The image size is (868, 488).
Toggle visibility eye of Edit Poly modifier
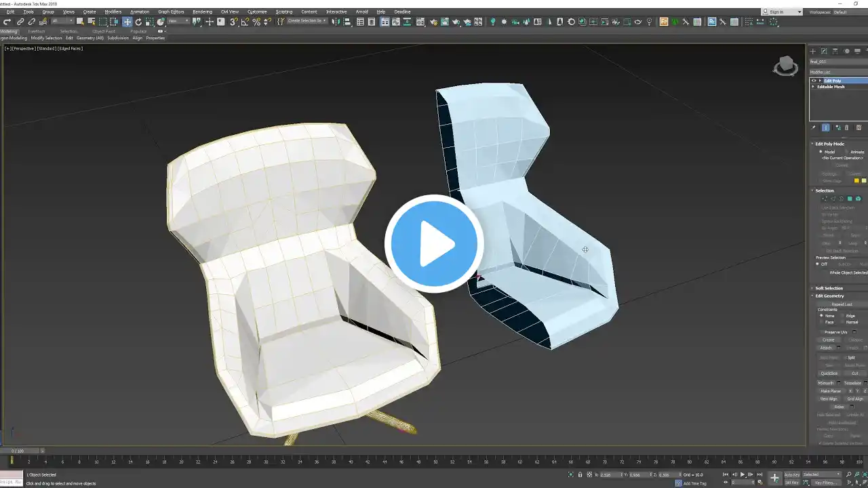814,81
